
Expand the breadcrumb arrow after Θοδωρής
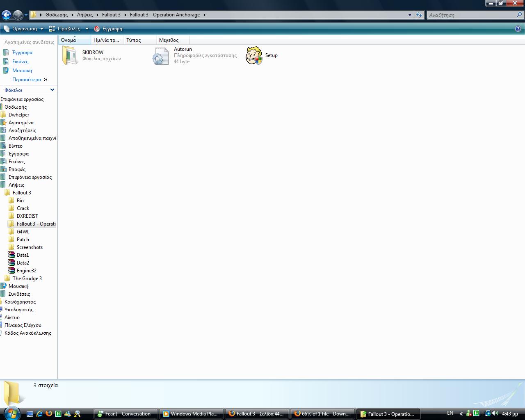(x=73, y=15)
